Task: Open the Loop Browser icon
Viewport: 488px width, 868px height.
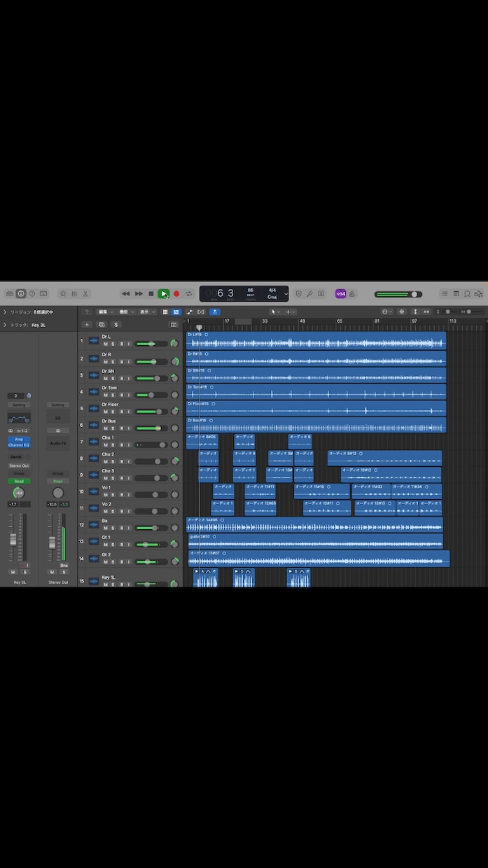Action: [x=467, y=294]
